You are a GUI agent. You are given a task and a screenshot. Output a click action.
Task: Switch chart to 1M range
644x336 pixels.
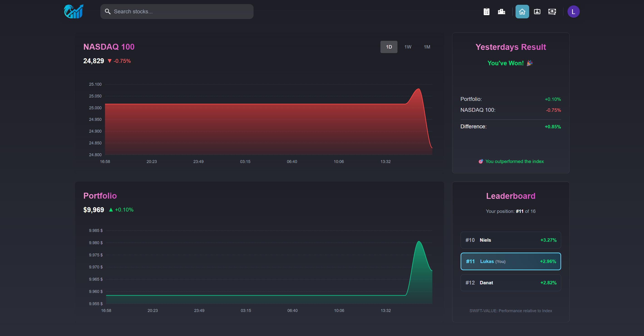[x=427, y=47]
